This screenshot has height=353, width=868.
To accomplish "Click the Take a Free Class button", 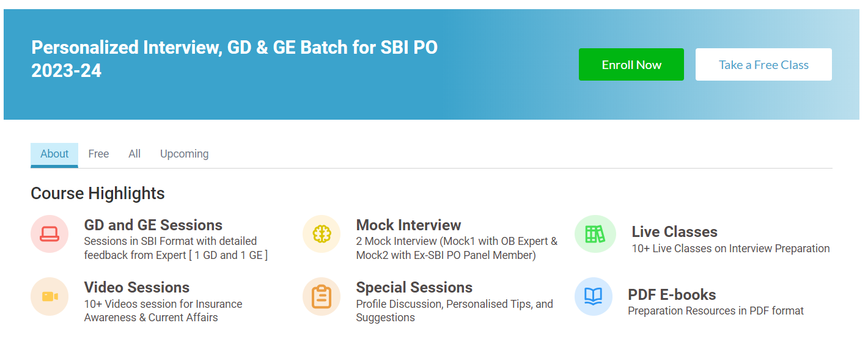I will click(763, 65).
